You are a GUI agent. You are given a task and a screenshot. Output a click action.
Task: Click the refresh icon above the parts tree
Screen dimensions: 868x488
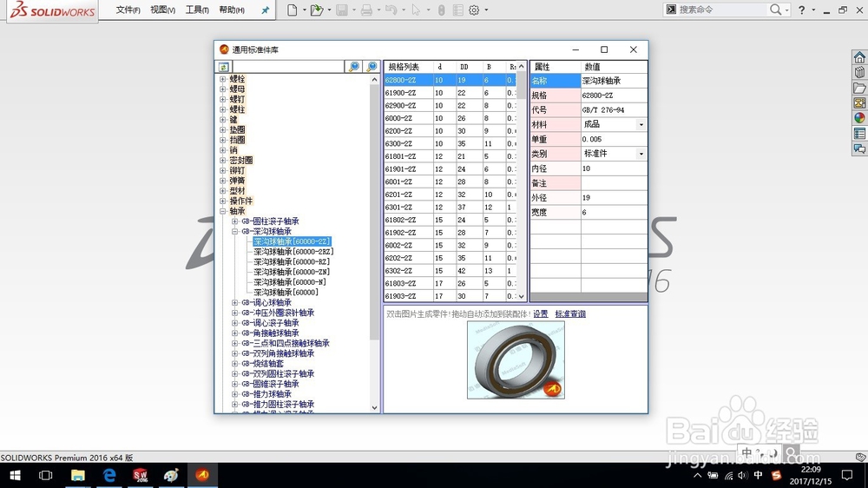click(223, 67)
